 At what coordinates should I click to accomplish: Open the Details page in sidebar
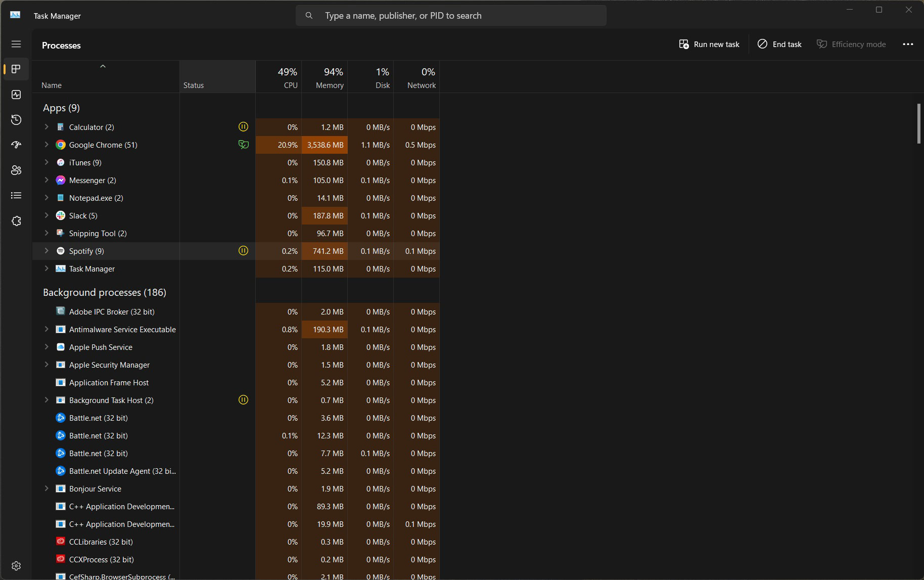coord(16,196)
